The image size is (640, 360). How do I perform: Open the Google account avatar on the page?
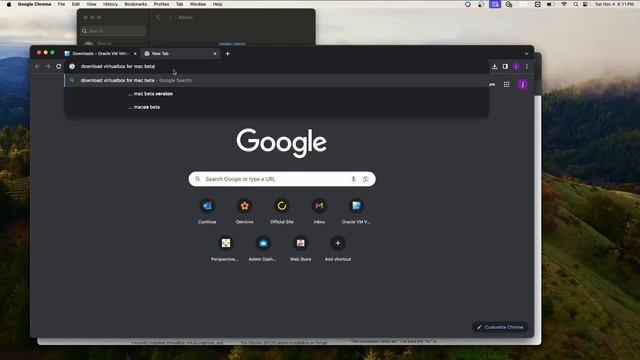pyautogui.click(x=523, y=84)
